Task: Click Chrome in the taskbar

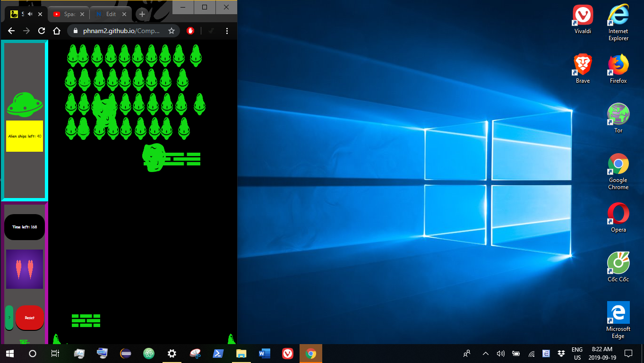Action: [x=311, y=354]
